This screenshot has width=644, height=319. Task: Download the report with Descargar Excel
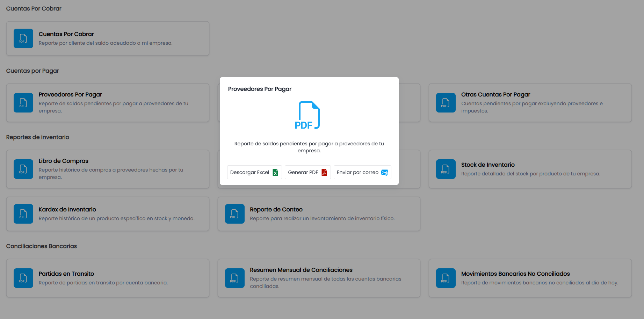click(x=254, y=172)
